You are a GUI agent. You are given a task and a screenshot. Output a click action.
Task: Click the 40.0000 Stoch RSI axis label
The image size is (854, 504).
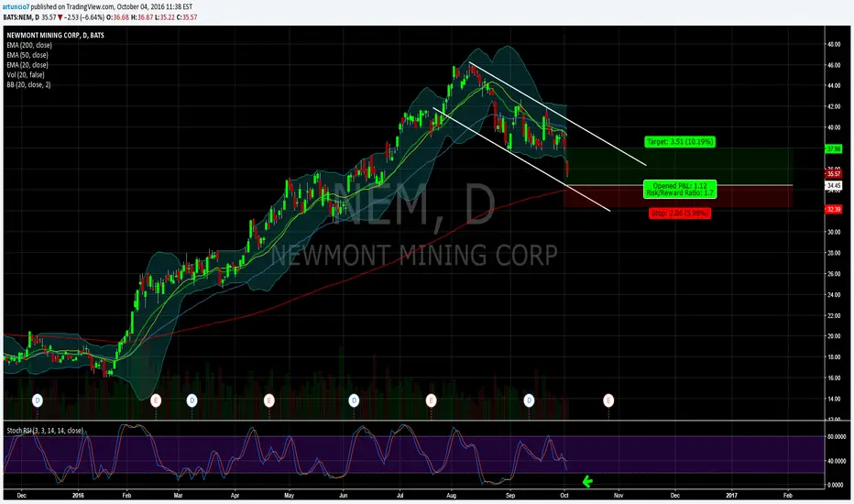coord(836,460)
